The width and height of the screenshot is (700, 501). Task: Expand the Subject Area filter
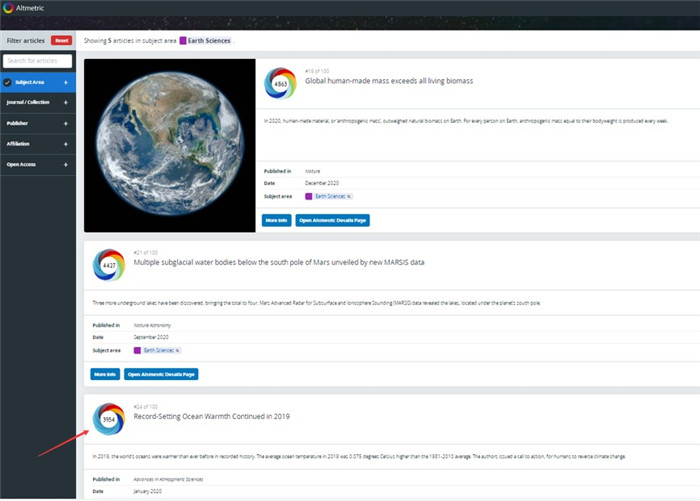66,82
